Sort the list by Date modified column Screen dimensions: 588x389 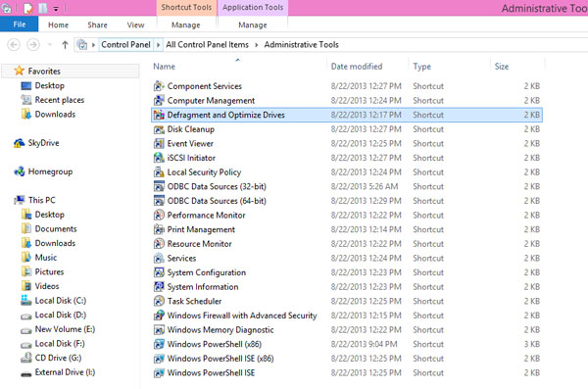357,67
